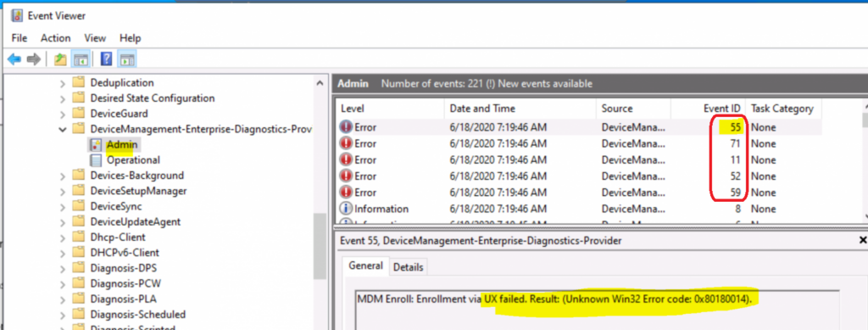Open the File menu
The height and width of the screenshot is (330, 868).
tap(19, 38)
